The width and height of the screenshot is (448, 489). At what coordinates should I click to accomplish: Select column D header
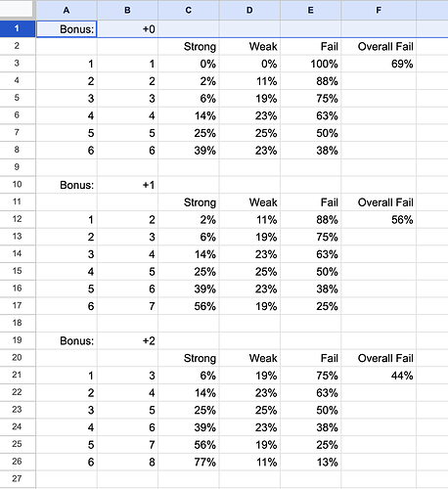[x=249, y=10]
